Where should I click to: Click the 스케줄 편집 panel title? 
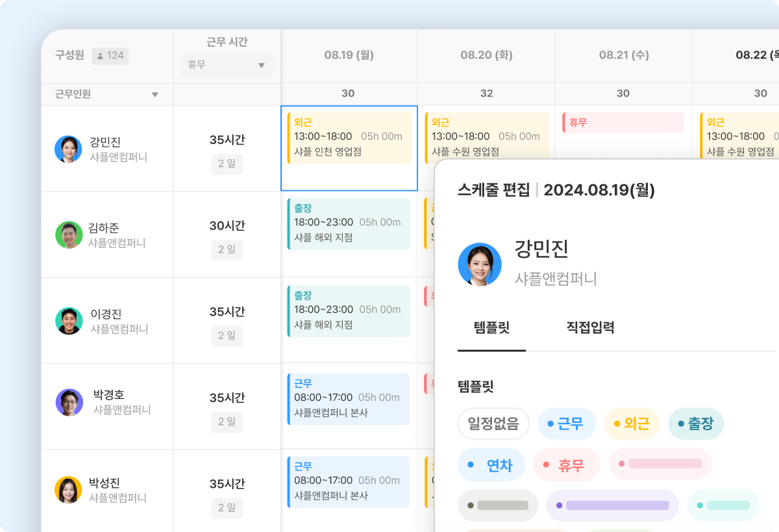[494, 190]
